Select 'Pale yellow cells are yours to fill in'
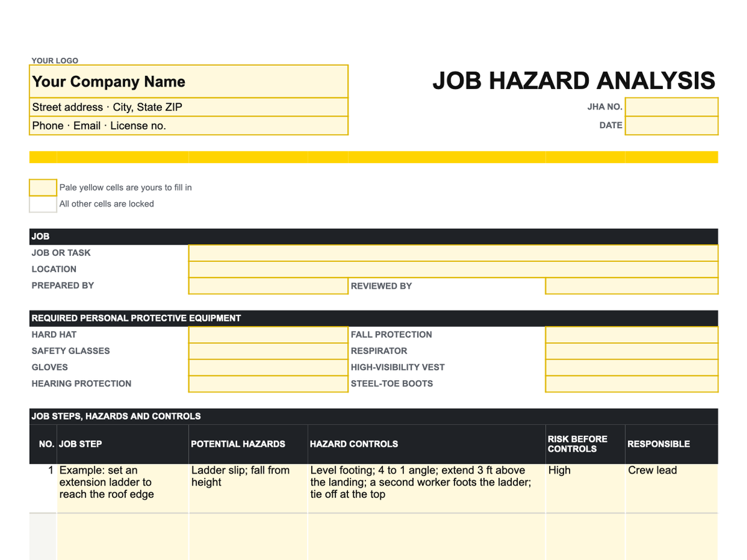The image size is (747, 560). pos(125,187)
